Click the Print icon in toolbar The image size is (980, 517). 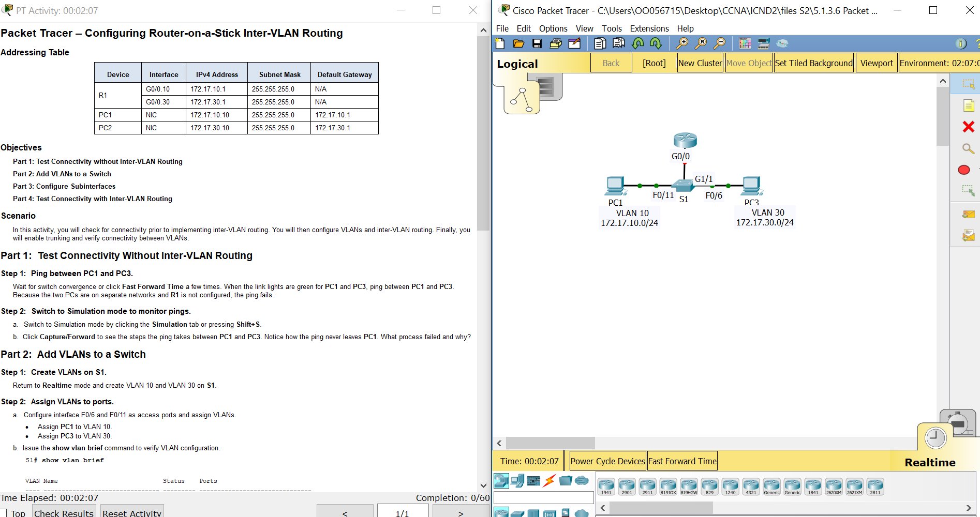556,44
